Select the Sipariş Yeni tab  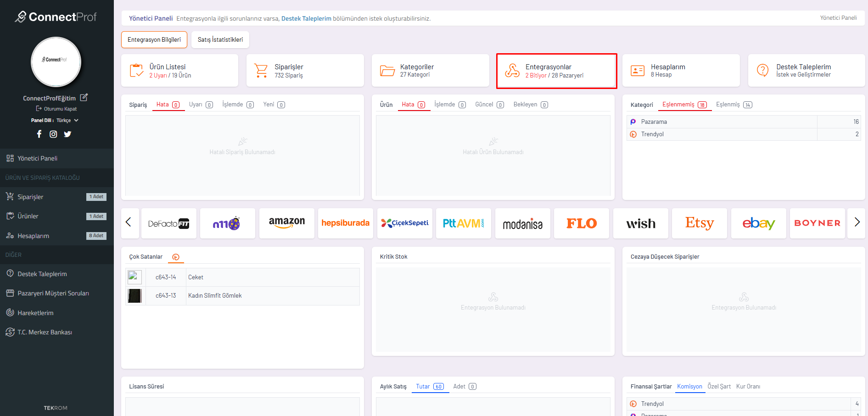(274, 105)
